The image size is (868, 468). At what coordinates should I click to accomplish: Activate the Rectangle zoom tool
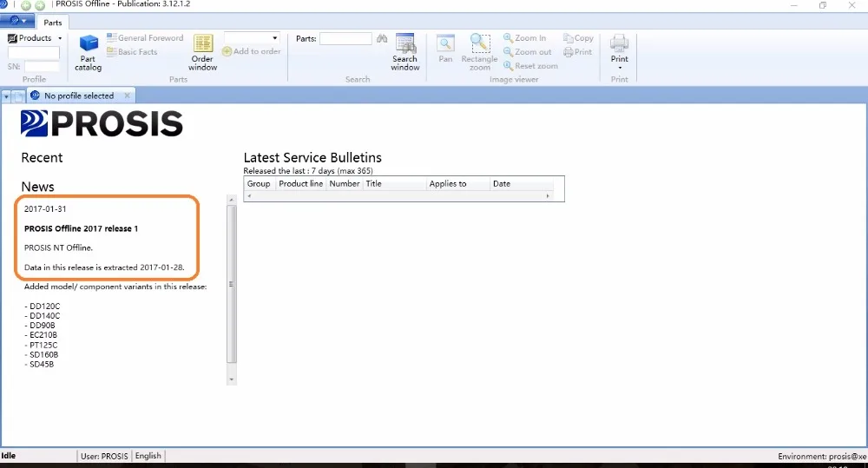(479, 53)
